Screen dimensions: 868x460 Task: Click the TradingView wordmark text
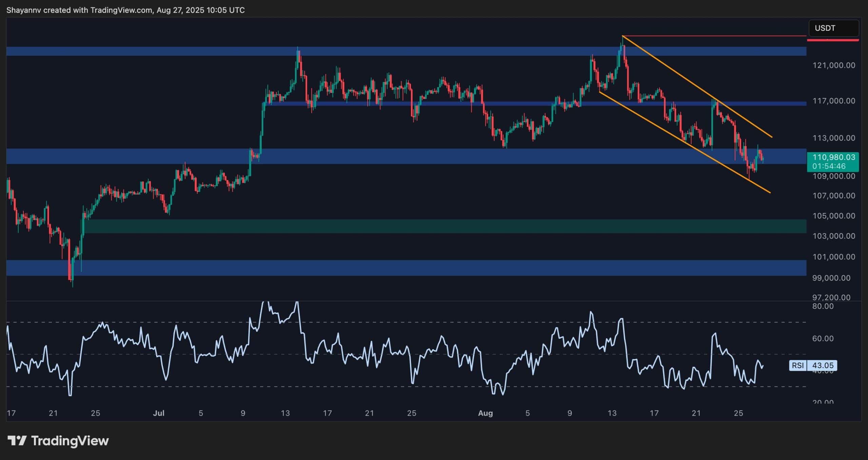(x=70, y=441)
